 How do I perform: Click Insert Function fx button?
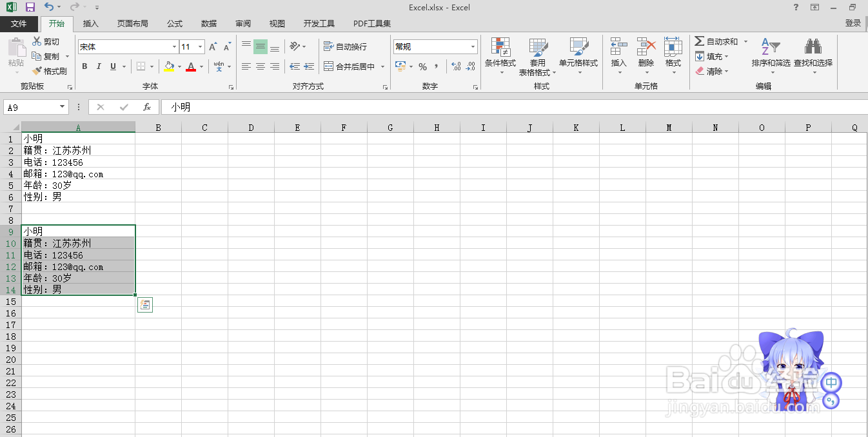pyautogui.click(x=147, y=107)
